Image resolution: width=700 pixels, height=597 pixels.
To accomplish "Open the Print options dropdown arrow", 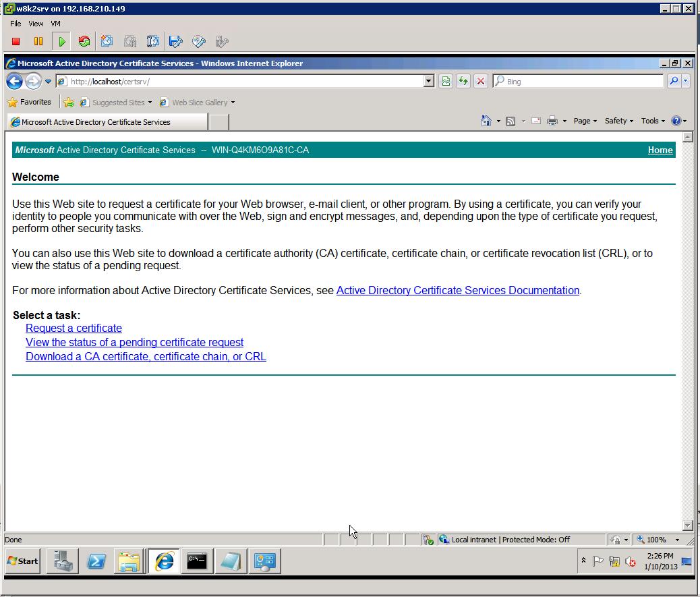I will [564, 121].
